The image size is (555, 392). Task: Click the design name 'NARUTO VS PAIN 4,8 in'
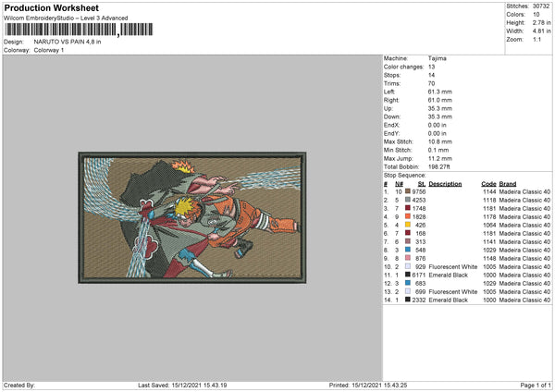(x=68, y=42)
